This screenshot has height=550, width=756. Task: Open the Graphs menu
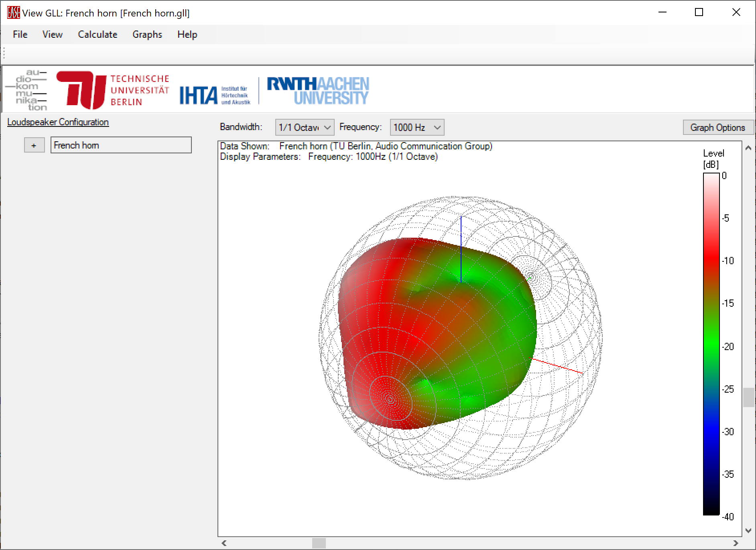(147, 35)
